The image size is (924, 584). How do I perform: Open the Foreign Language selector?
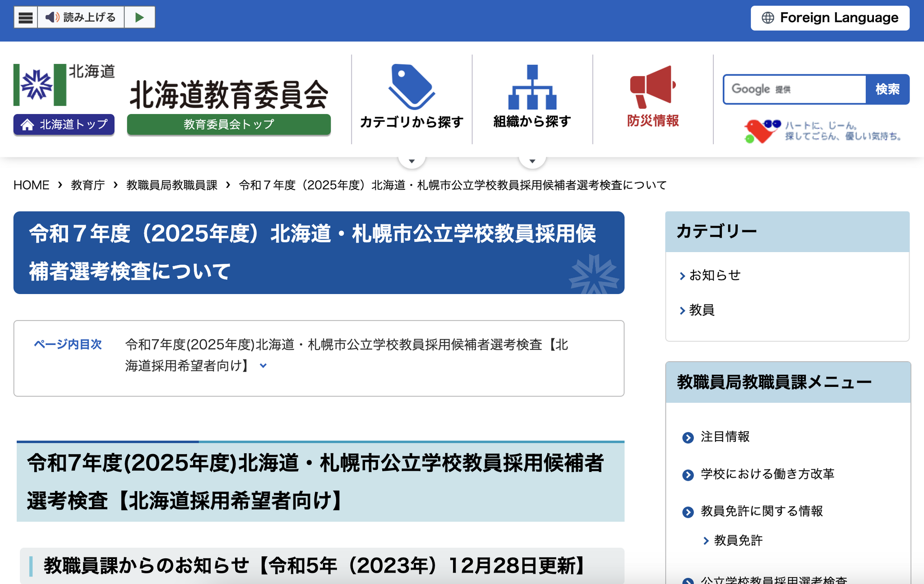click(830, 18)
